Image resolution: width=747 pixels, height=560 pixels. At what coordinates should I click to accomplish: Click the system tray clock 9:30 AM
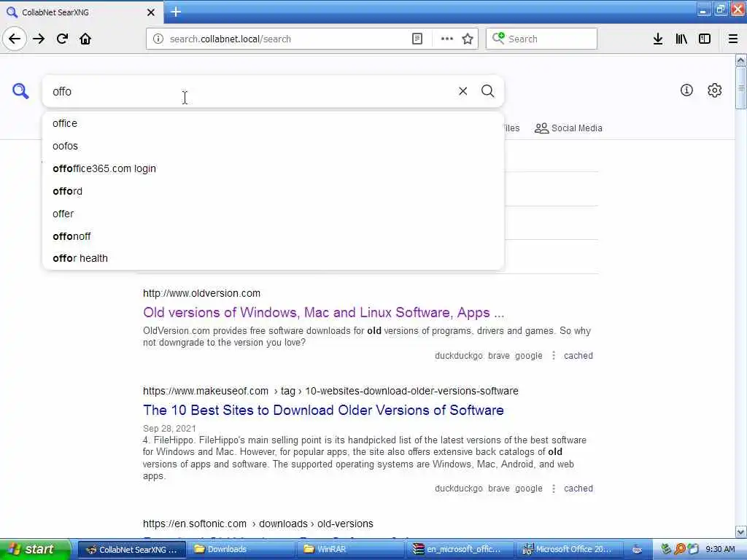(x=720, y=549)
